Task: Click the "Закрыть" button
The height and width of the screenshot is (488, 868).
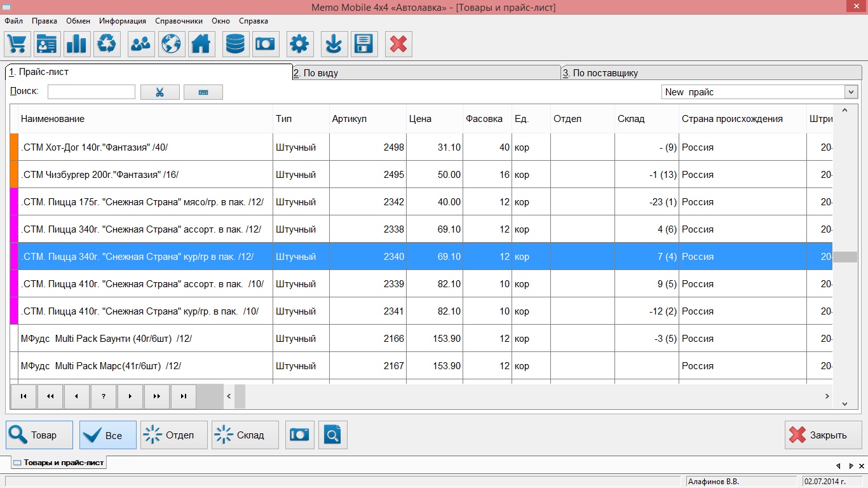Action: point(823,435)
